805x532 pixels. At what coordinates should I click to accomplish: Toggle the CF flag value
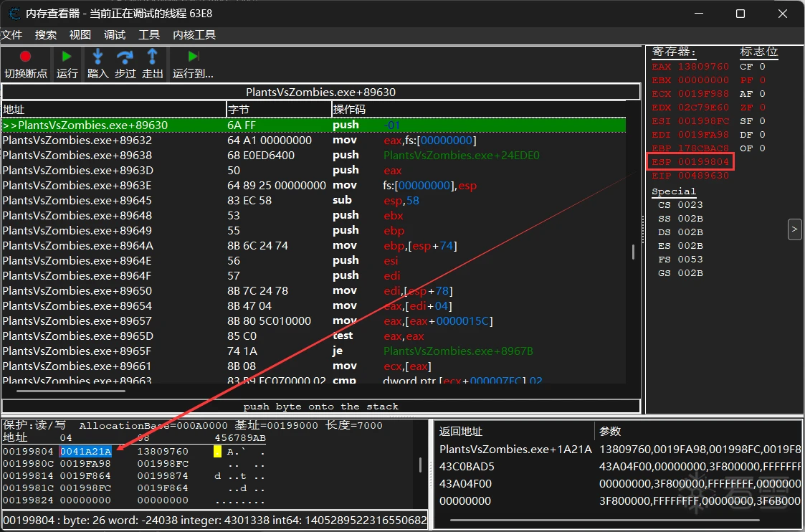(753, 67)
